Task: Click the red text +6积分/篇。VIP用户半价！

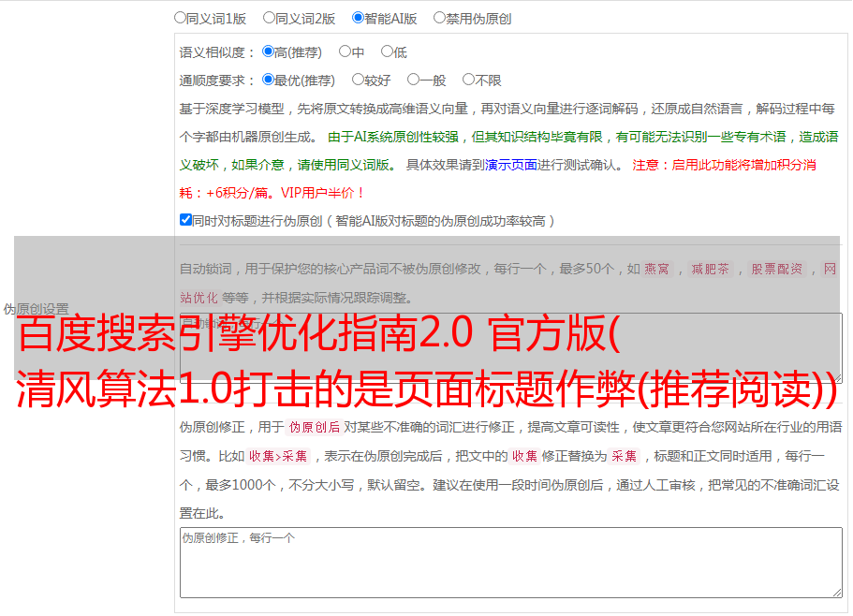Action: click(x=285, y=193)
